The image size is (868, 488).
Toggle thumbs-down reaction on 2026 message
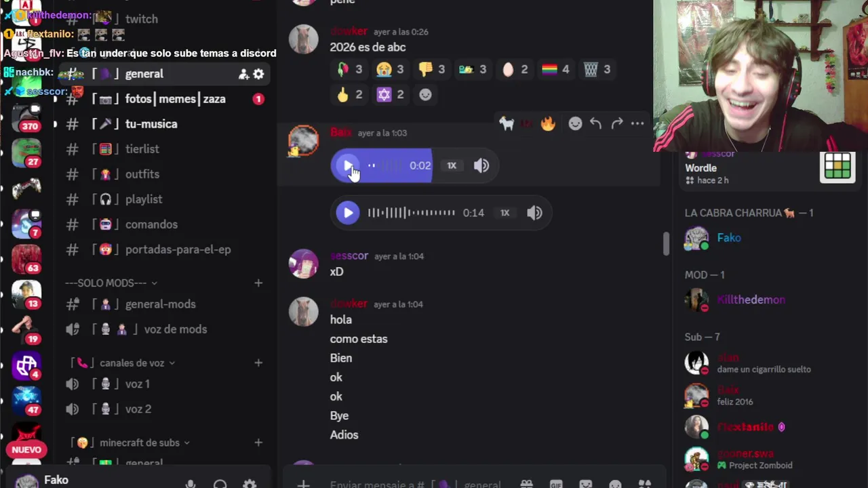coord(431,69)
